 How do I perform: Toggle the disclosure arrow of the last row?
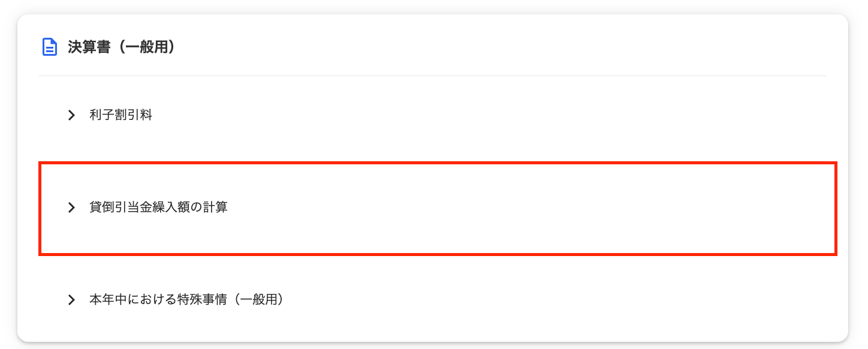72,300
